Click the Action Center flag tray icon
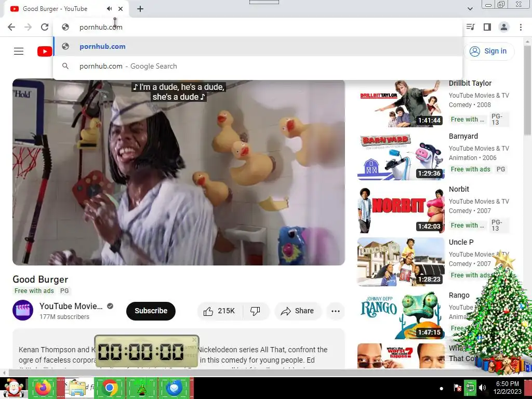The image size is (532, 399). point(457,388)
